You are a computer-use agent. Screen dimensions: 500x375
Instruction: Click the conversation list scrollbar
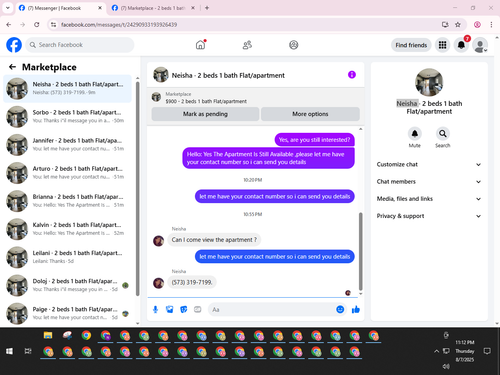(138, 189)
